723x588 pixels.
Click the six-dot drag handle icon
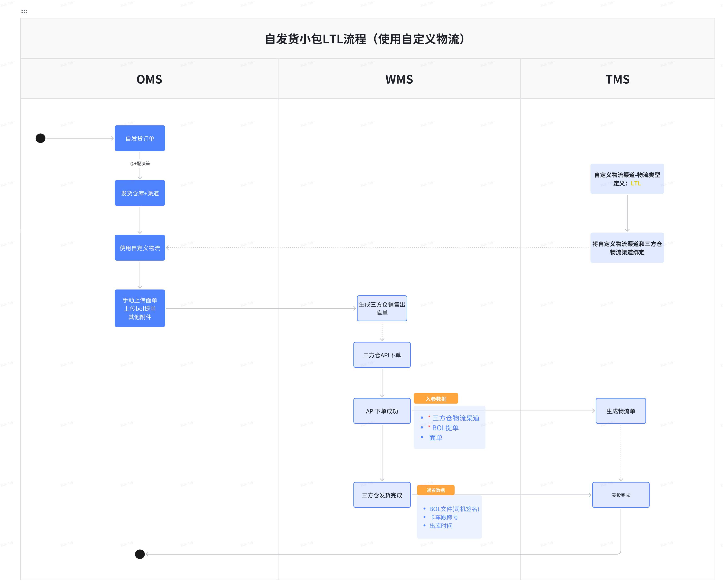pos(24,12)
